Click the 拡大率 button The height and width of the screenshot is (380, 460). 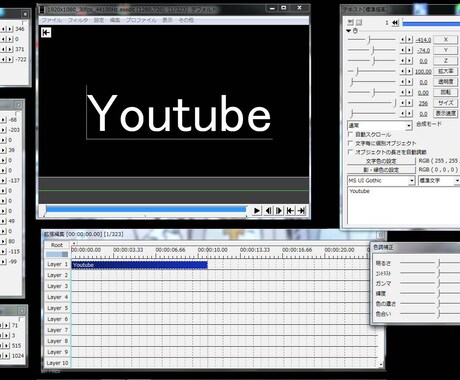click(x=445, y=71)
